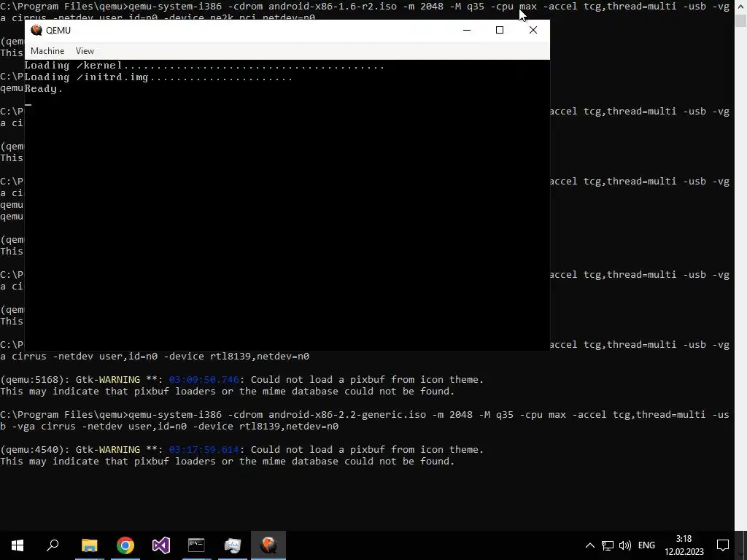Open Visual Studio from taskbar

161,545
